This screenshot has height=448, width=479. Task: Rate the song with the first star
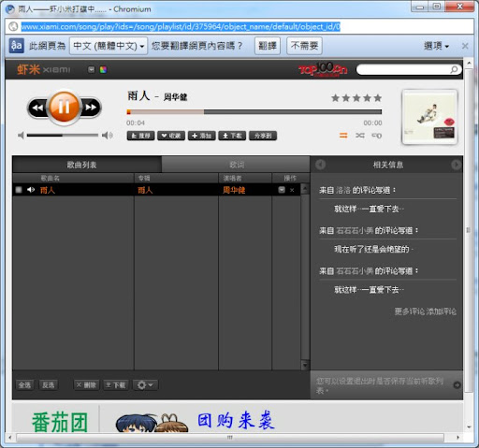(335, 98)
